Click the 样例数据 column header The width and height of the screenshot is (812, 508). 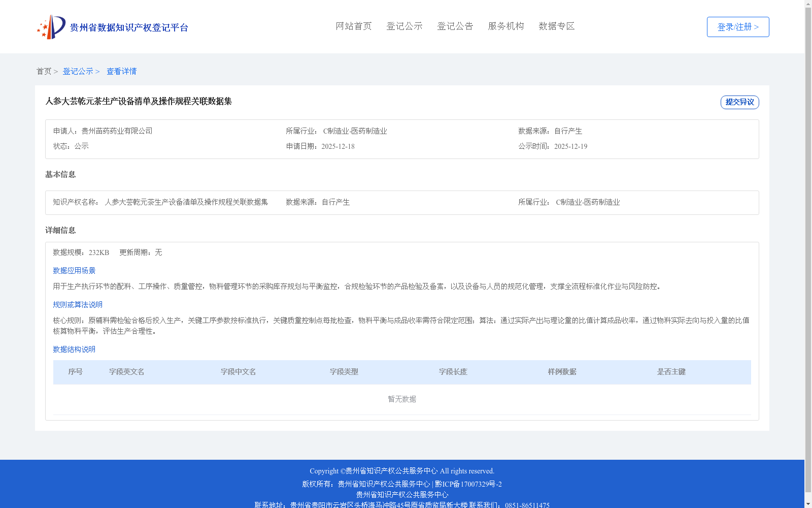pyautogui.click(x=562, y=372)
